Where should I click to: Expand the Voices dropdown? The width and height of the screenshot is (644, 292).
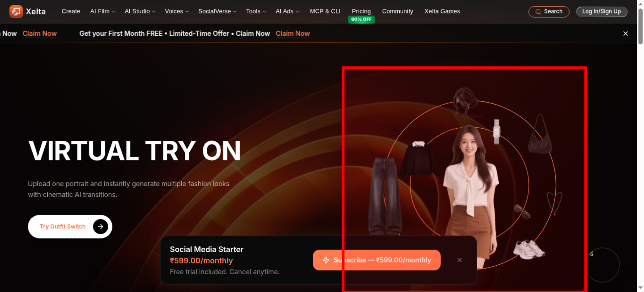coord(176,11)
